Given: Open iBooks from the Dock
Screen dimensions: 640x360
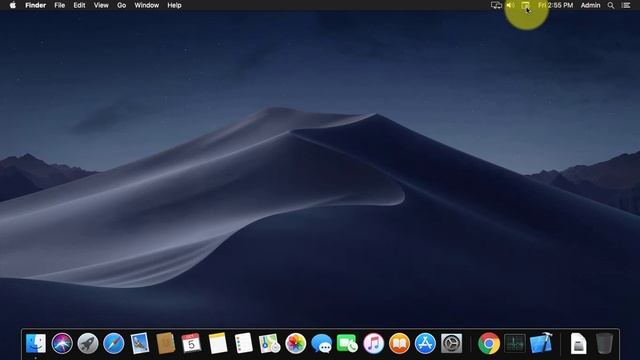Looking at the screenshot, I should [399, 343].
